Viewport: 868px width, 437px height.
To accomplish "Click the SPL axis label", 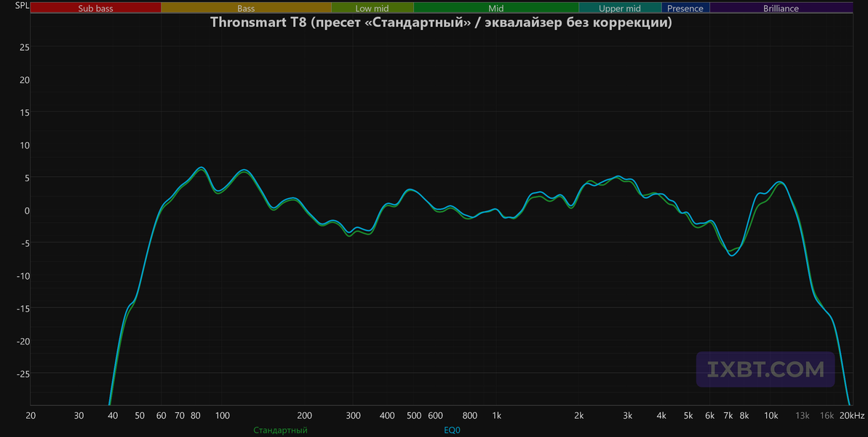I will pyautogui.click(x=22, y=7).
